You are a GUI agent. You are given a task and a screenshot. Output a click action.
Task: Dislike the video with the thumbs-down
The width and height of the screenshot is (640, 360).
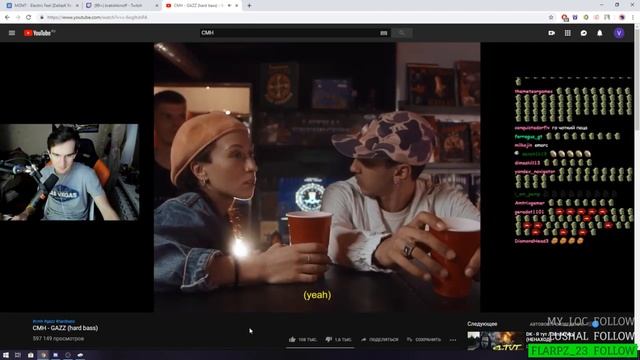[x=329, y=339]
